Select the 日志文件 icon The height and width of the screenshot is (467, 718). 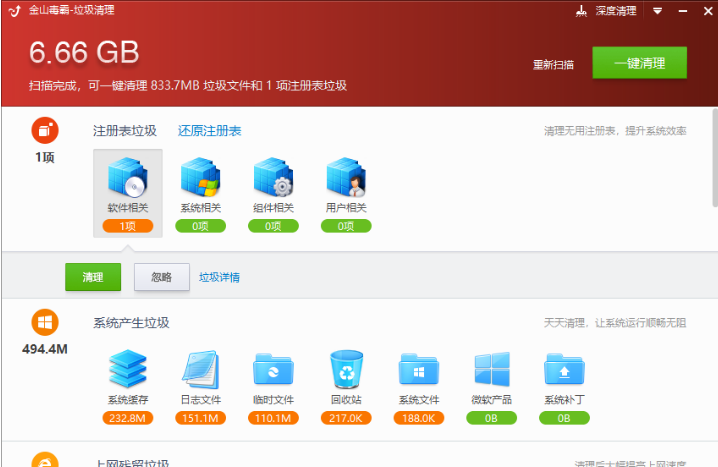(201, 369)
